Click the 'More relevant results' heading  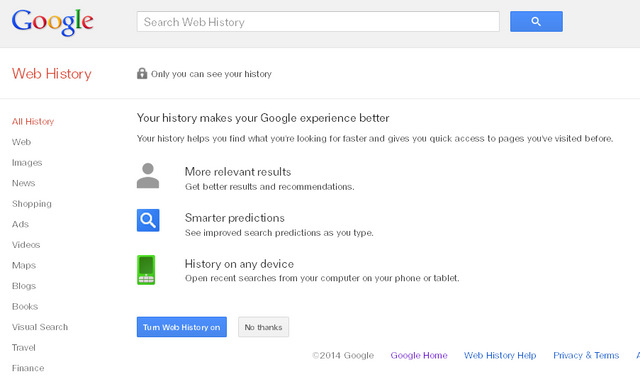point(238,172)
